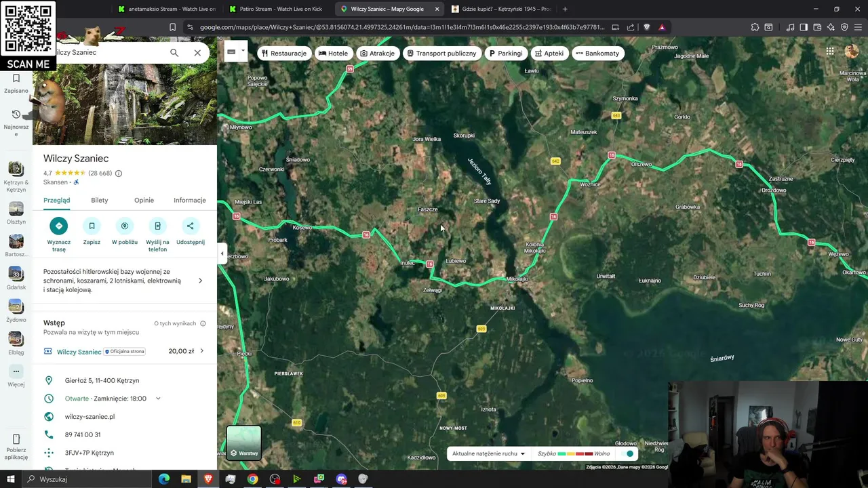Filter map by Parkingi chip

(505, 53)
